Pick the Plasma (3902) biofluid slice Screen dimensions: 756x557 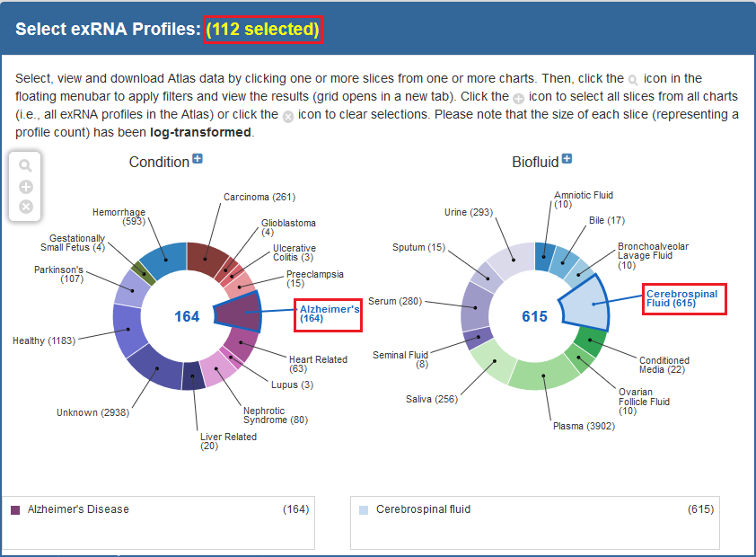point(545,372)
